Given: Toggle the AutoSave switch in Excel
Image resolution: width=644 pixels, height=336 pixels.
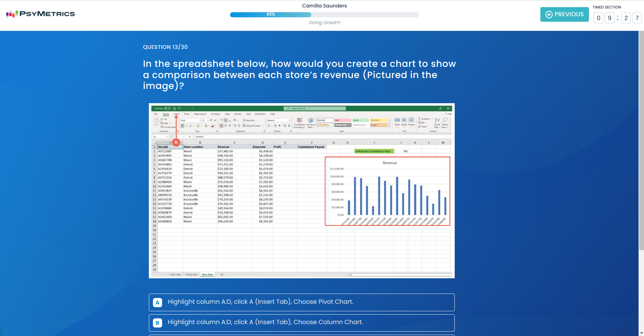Looking at the screenshot, I should coord(168,109).
